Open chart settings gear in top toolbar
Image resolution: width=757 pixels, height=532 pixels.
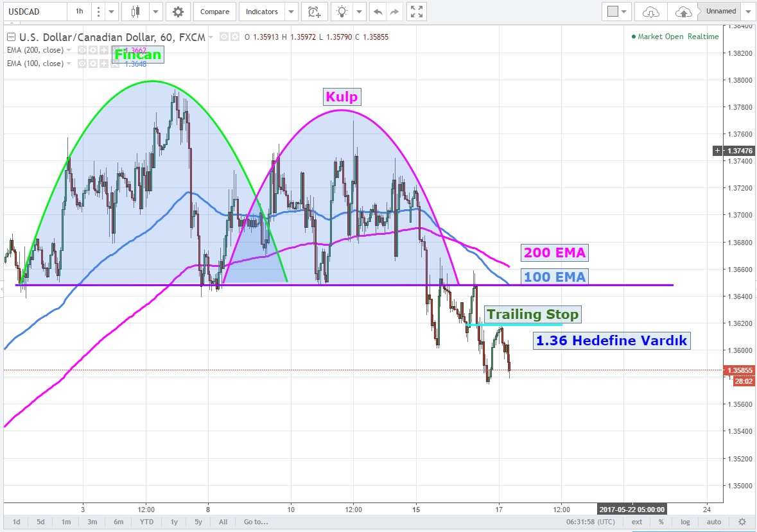(178, 12)
